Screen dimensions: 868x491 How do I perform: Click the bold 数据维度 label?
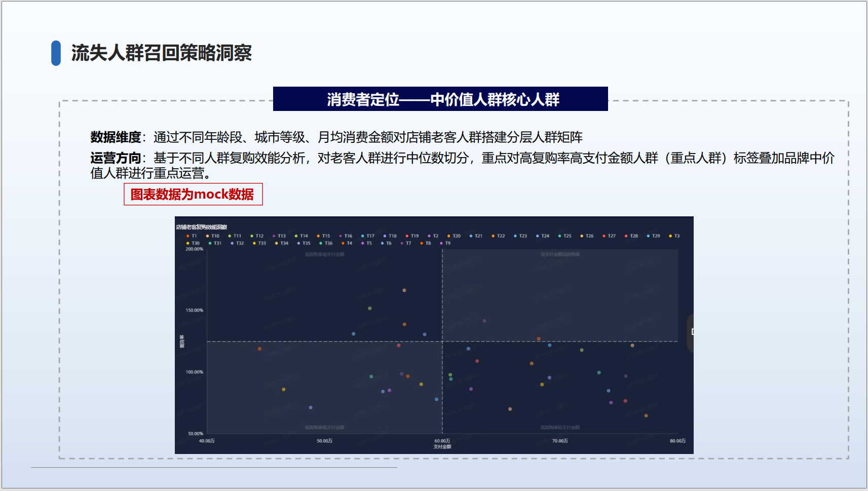pyautogui.click(x=116, y=137)
